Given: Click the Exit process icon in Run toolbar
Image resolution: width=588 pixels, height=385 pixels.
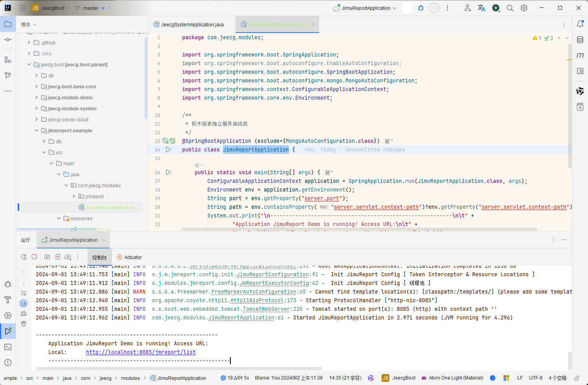Looking at the screenshot, I should [x=58, y=257].
